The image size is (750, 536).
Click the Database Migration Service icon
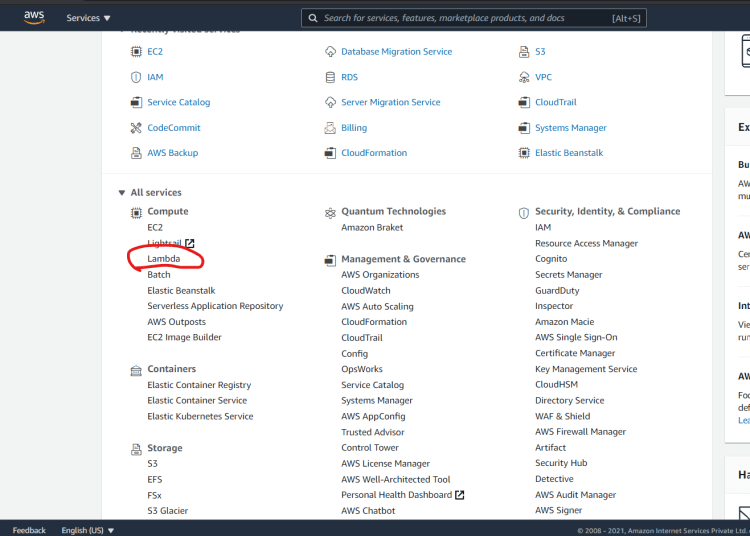330,52
